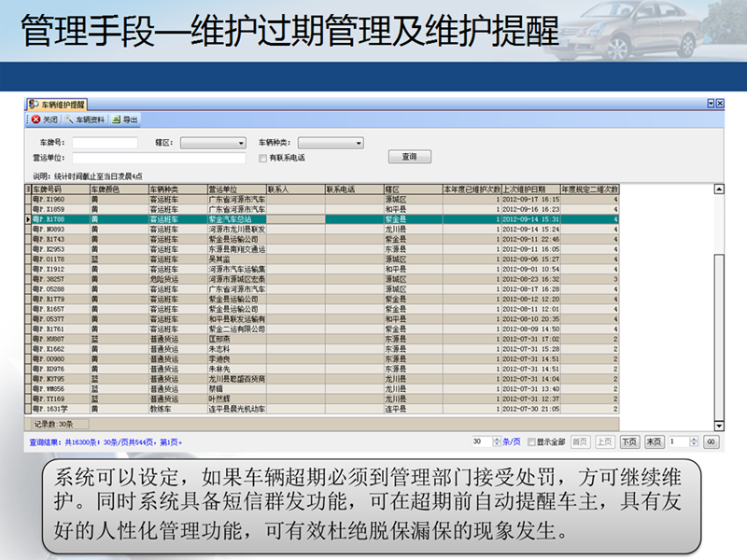747x560 pixels.
Task: Switch to the 车辆维护提醒 tab
Action: pos(62,104)
